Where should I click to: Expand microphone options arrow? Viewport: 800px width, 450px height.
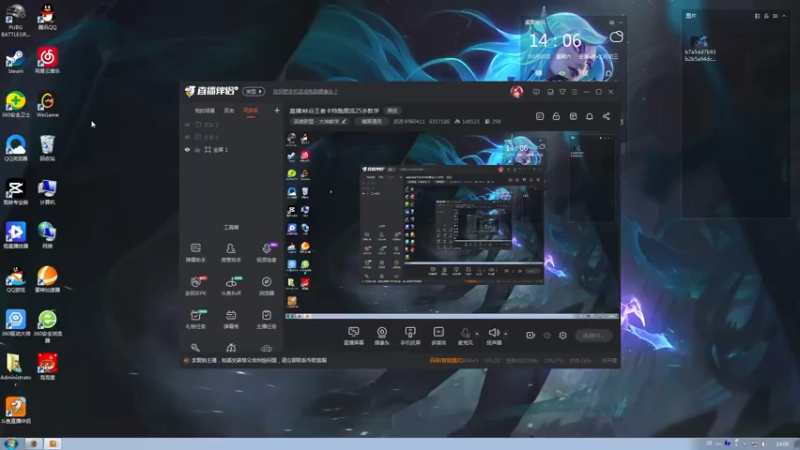tap(477, 334)
